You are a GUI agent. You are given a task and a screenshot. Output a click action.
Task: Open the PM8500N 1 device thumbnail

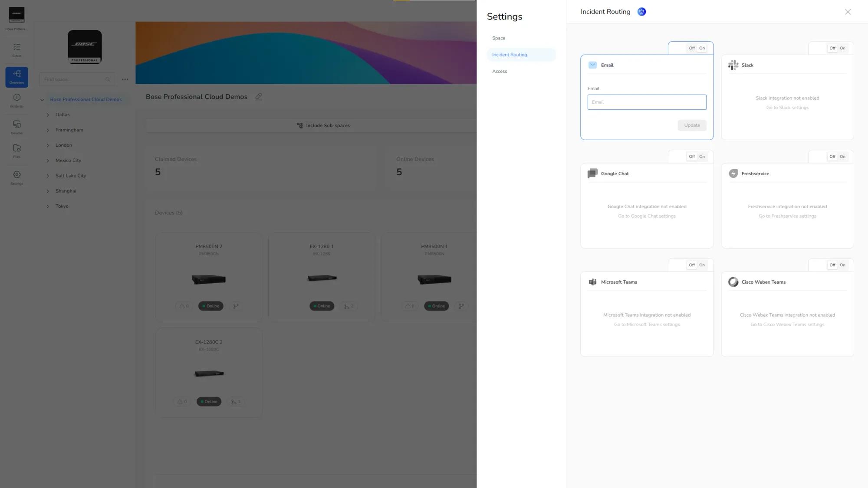pyautogui.click(x=434, y=279)
